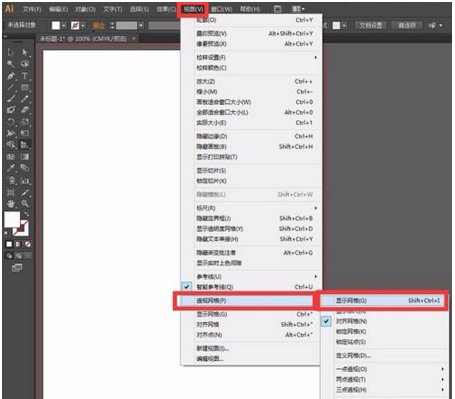Select the Selection tool (black arrow)
Image resolution: width=455 pixels, height=399 pixels.
pyautogui.click(x=11, y=52)
